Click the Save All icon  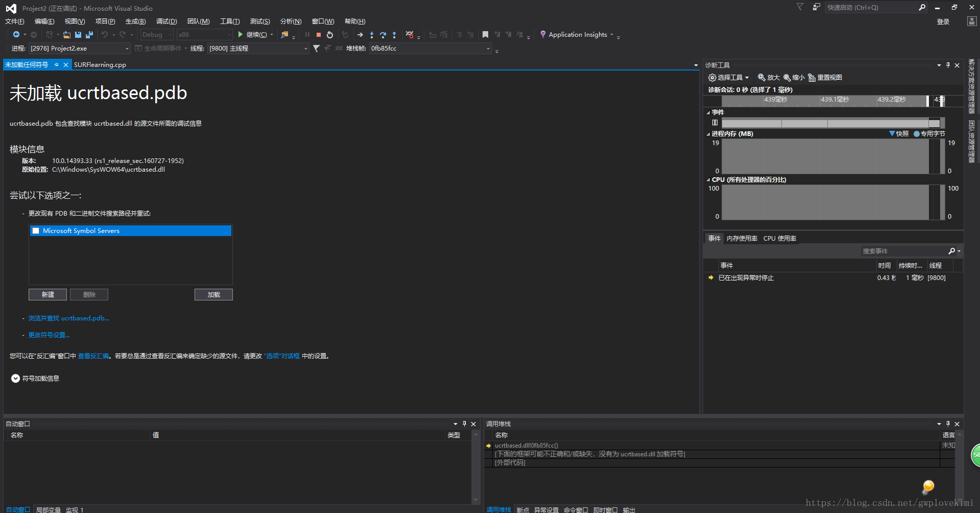click(89, 35)
